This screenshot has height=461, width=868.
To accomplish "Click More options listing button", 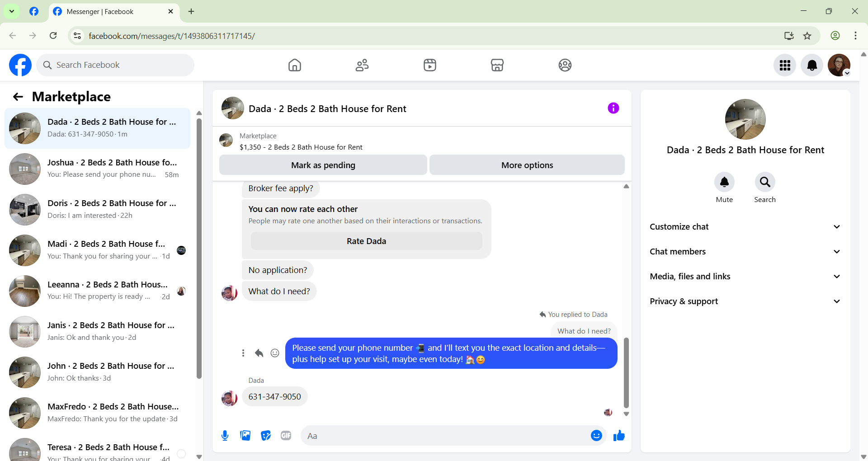I will 527,165.
